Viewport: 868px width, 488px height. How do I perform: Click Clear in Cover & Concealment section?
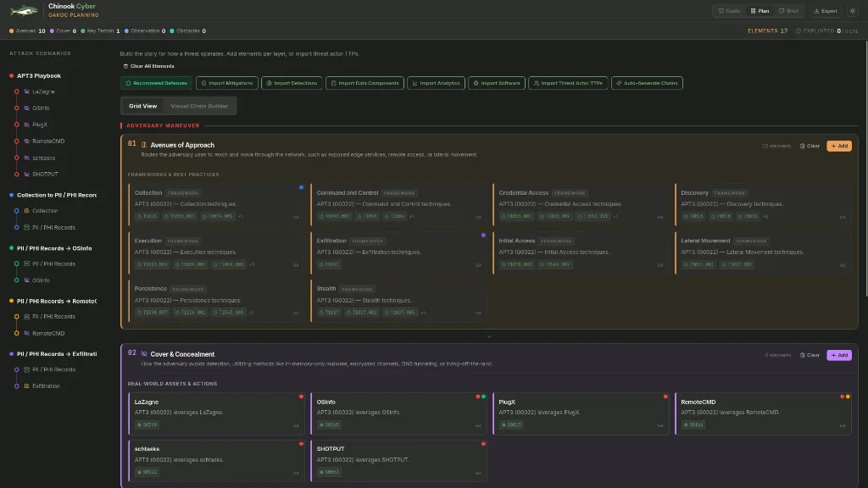click(x=810, y=355)
